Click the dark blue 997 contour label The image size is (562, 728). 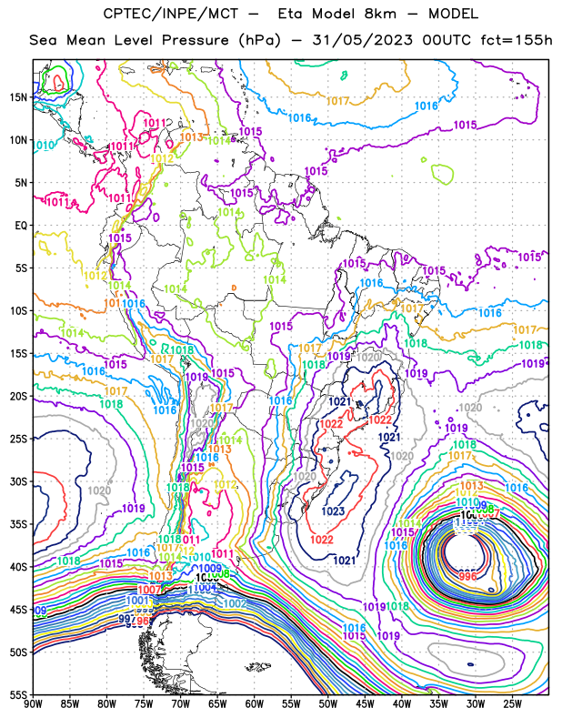(126, 618)
